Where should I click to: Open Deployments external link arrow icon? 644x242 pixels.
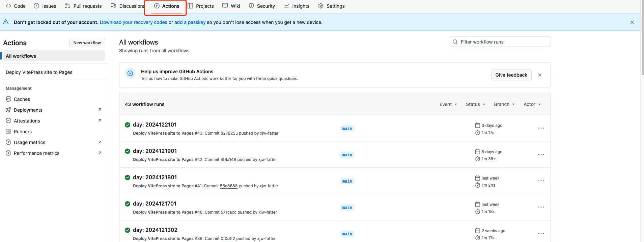click(100, 110)
